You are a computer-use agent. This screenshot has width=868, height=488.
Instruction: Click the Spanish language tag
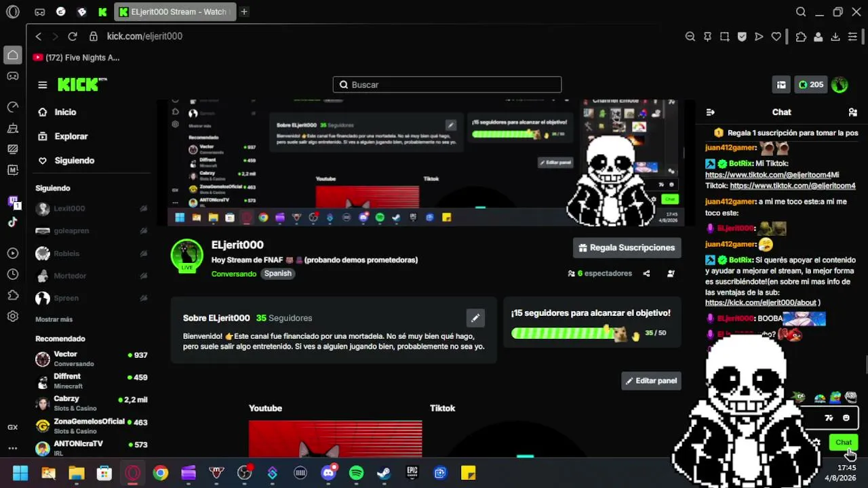278,274
